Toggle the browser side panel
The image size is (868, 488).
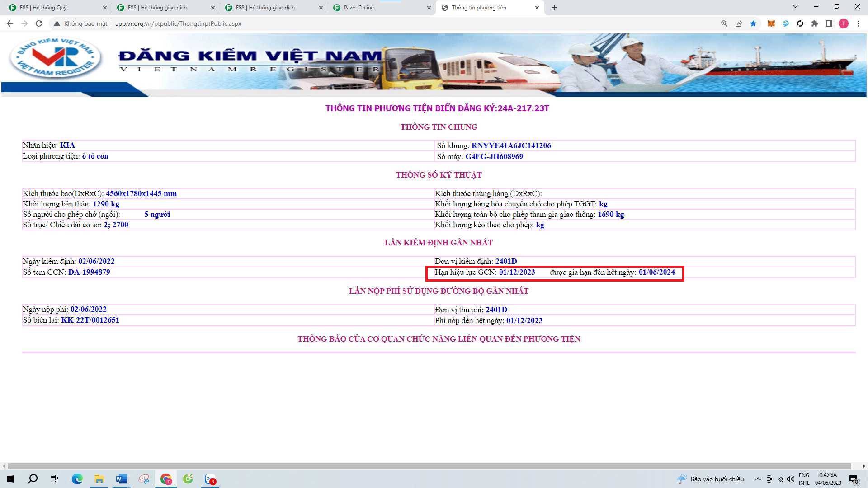tap(829, 23)
